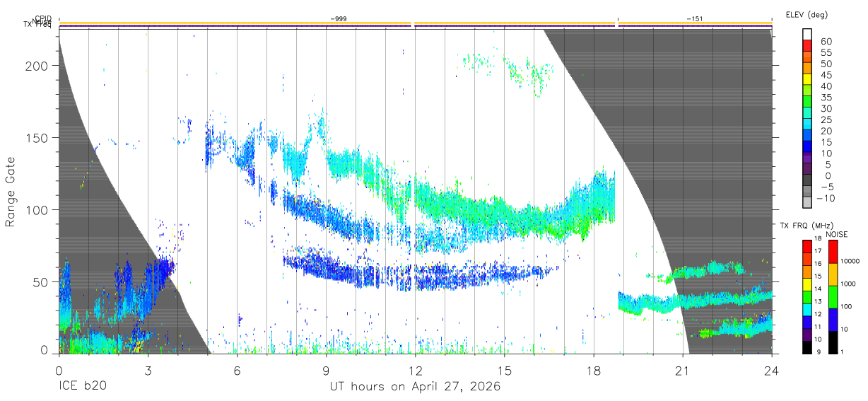
Task: Click the 24 tick on UT hours axis
Action: (x=772, y=370)
